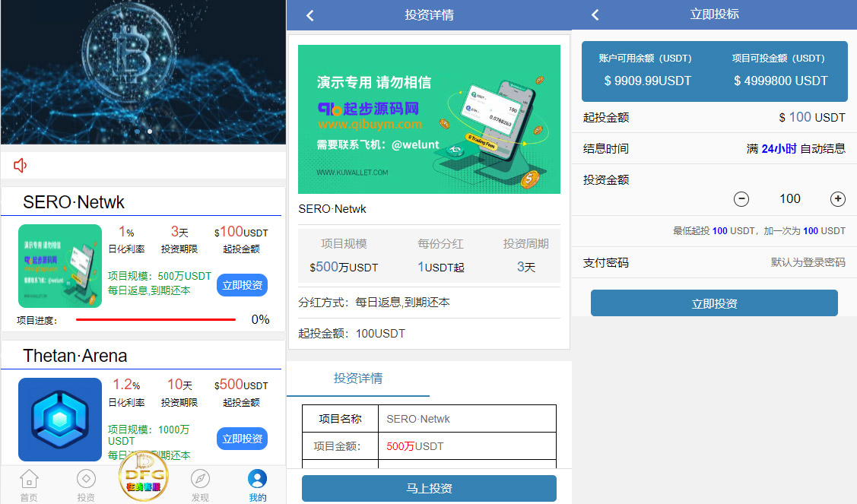Click the 项目规模：500万USDT green text
857x504 pixels.
pos(160,276)
